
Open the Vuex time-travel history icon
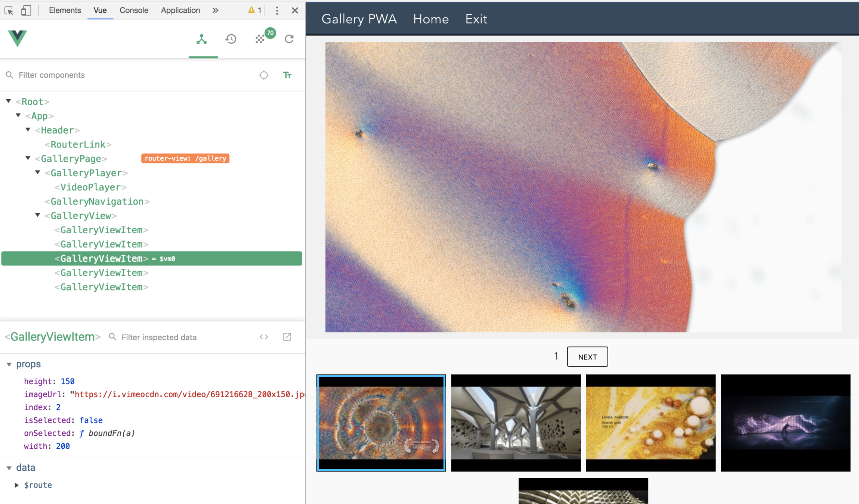231,39
